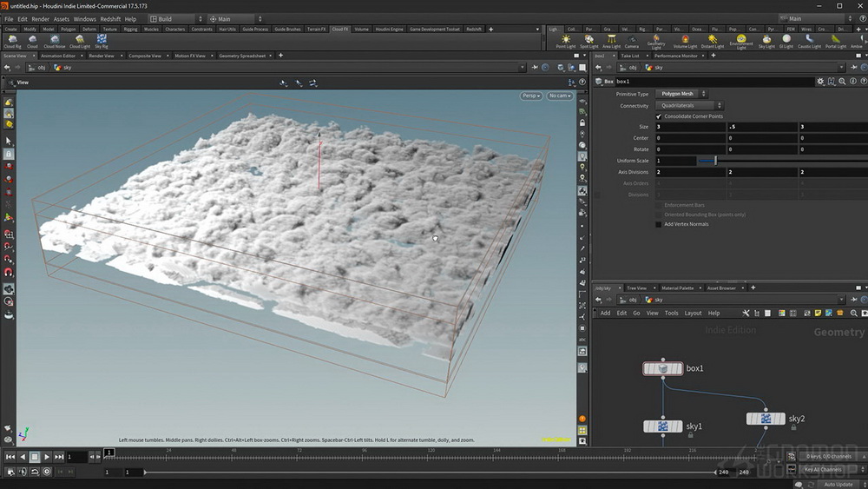
Task: Open the Primitive Type dropdown
Action: click(x=681, y=94)
